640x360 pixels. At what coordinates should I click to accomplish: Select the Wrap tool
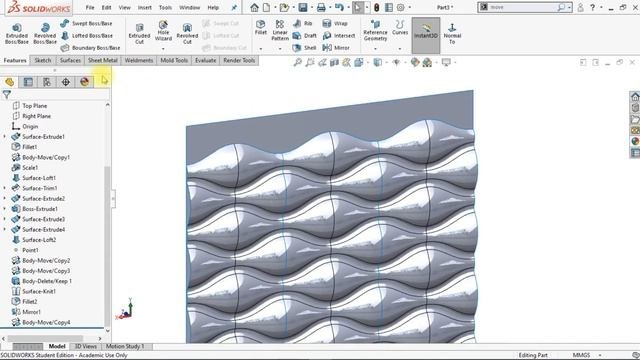pyautogui.click(x=335, y=24)
